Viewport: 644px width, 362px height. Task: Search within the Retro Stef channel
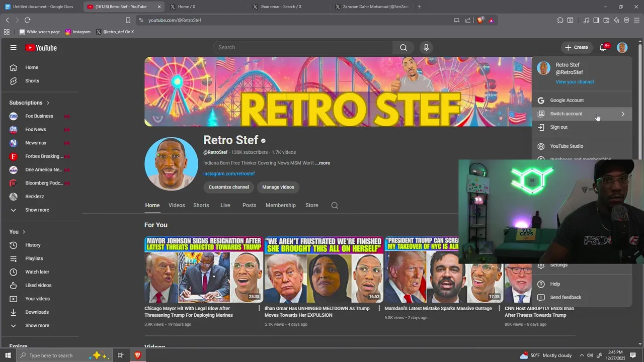click(x=335, y=205)
